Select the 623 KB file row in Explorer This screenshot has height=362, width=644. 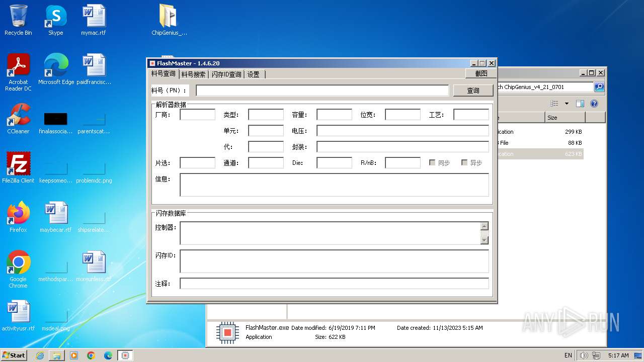(x=540, y=154)
